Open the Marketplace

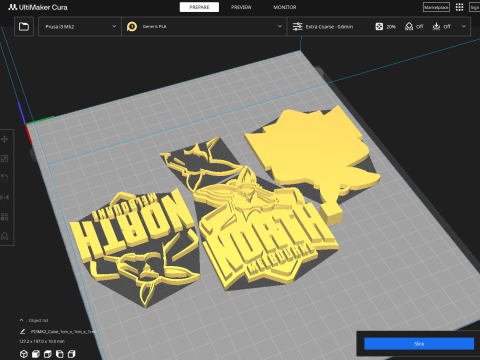[436, 7]
